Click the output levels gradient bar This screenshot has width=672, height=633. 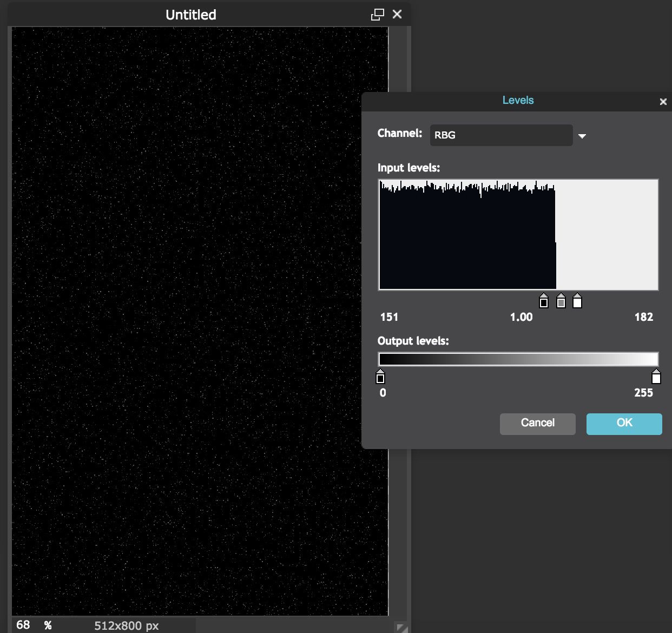518,359
